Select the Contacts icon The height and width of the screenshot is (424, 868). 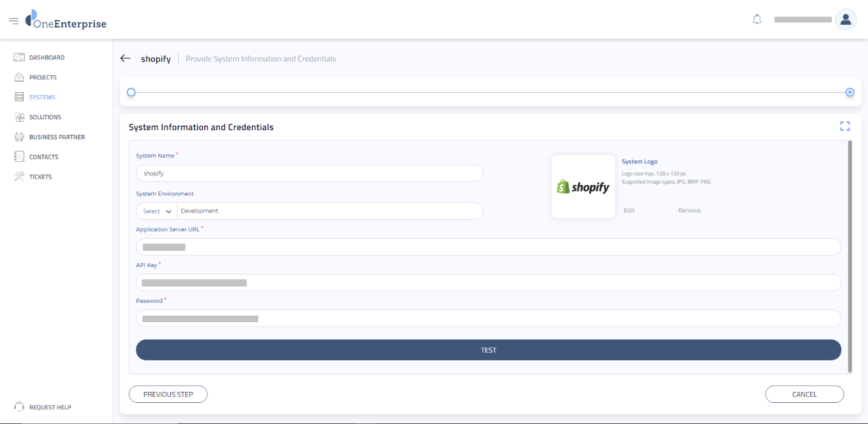pos(19,156)
